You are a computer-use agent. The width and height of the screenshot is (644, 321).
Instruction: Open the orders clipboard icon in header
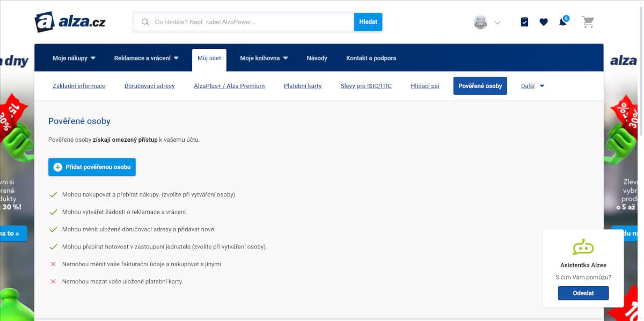(524, 22)
